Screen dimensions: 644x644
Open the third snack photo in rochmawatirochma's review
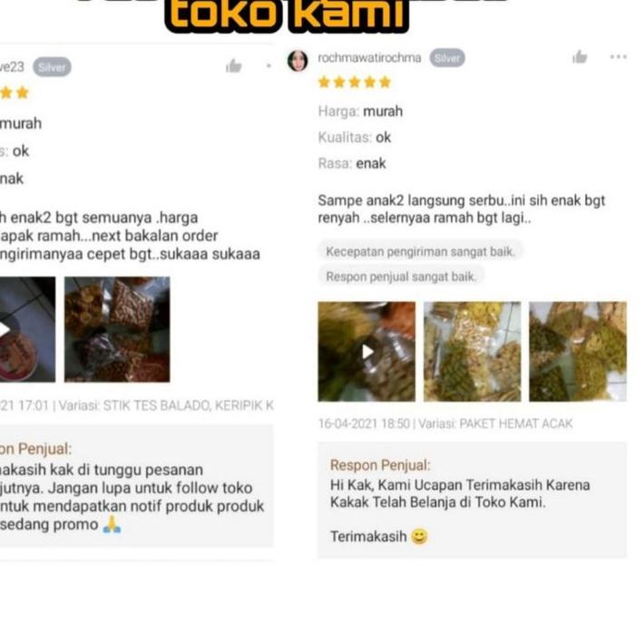coord(578,352)
